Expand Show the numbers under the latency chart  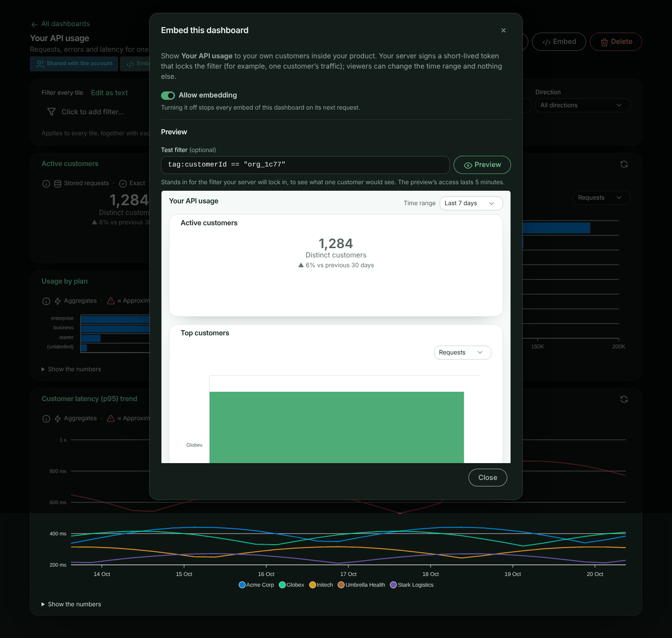pyautogui.click(x=71, y=604)
